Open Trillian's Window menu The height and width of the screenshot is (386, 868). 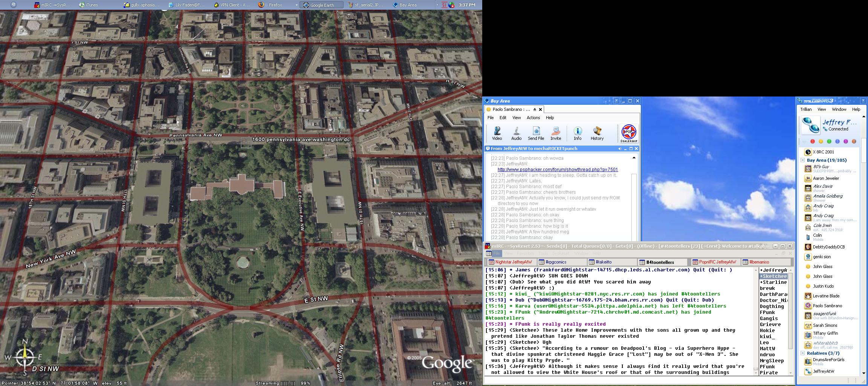coord(839,109)
